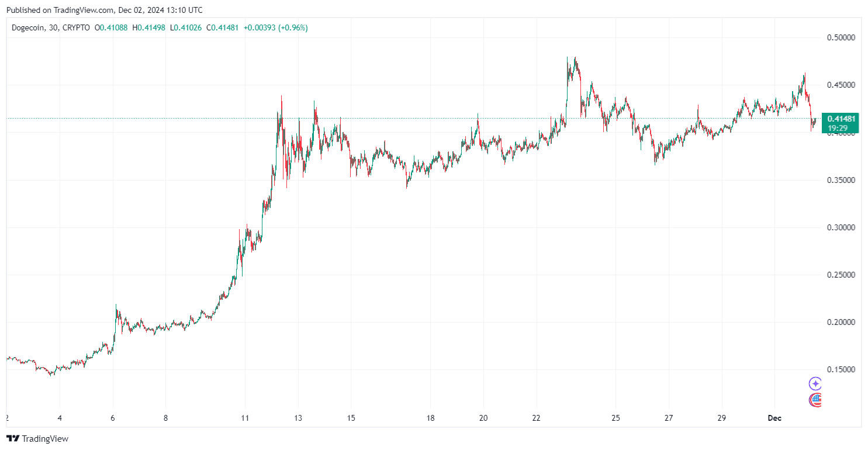Click the date label 11 on time axis
868x450 pixels.
(245, 418)
